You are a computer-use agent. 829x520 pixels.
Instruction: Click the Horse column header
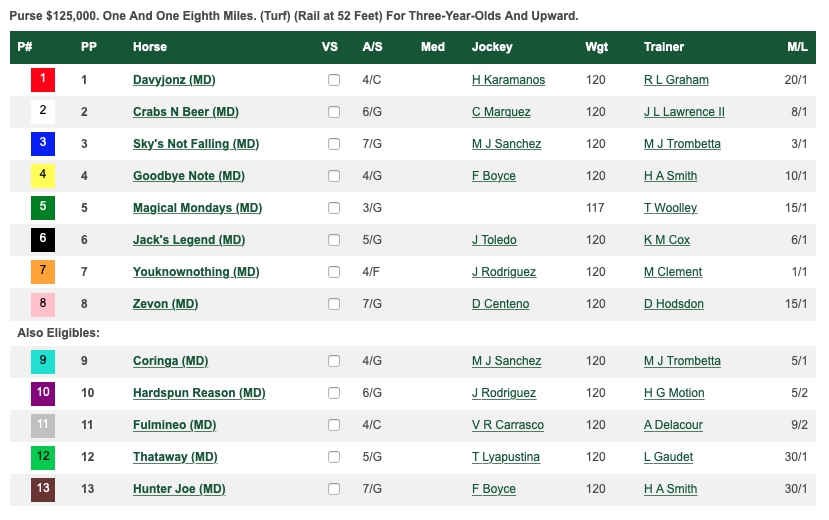click(150, 47)
